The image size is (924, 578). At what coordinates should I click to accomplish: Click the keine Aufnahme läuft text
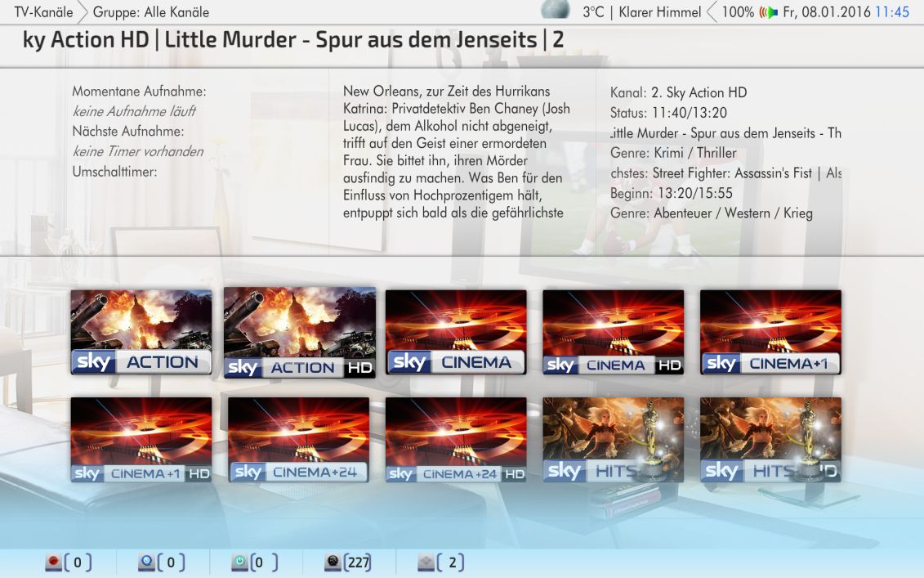(x=134, y=111)
